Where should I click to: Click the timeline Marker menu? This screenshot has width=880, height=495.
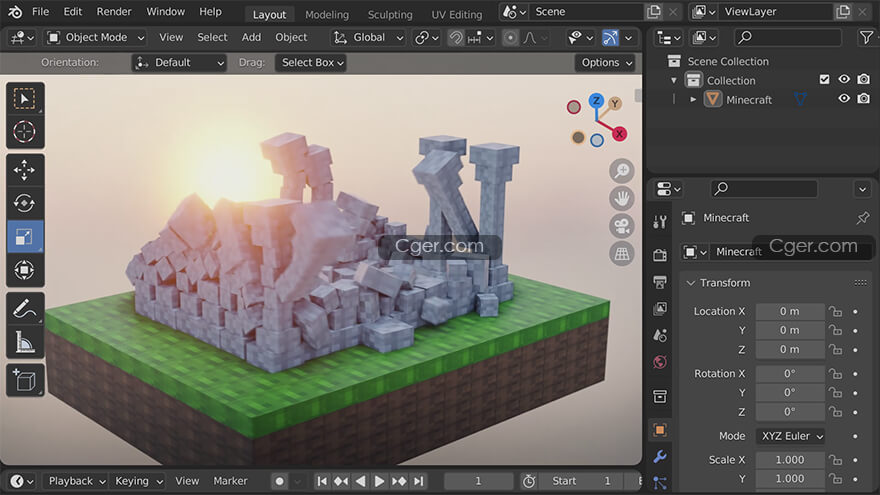[230, 481]
